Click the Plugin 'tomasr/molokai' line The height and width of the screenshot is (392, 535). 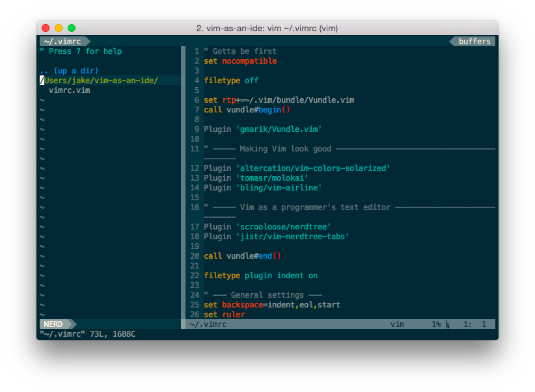pos(256,178)
